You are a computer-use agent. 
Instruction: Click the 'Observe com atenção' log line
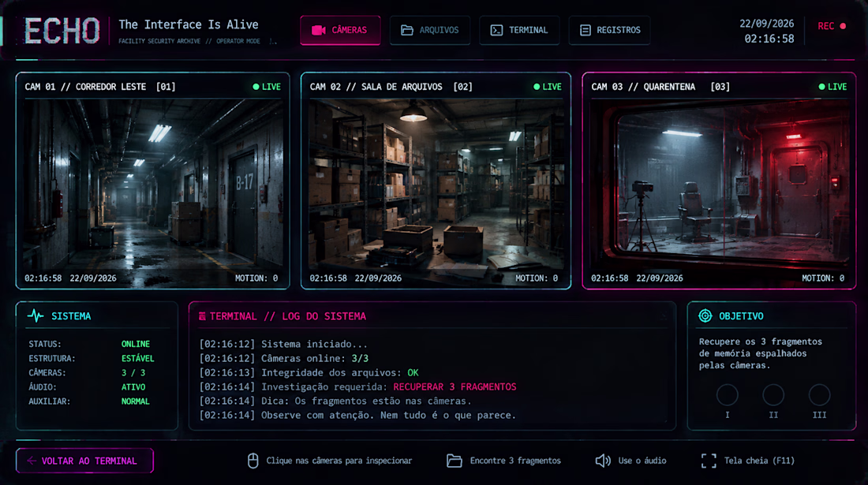pyautogui.click(x=357, y=416)
